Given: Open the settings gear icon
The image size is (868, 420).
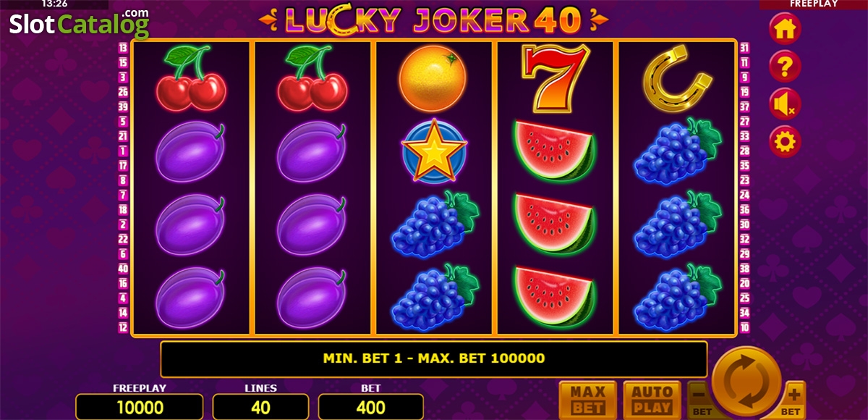Looking at the screenshot, I should tap(785, 141).
